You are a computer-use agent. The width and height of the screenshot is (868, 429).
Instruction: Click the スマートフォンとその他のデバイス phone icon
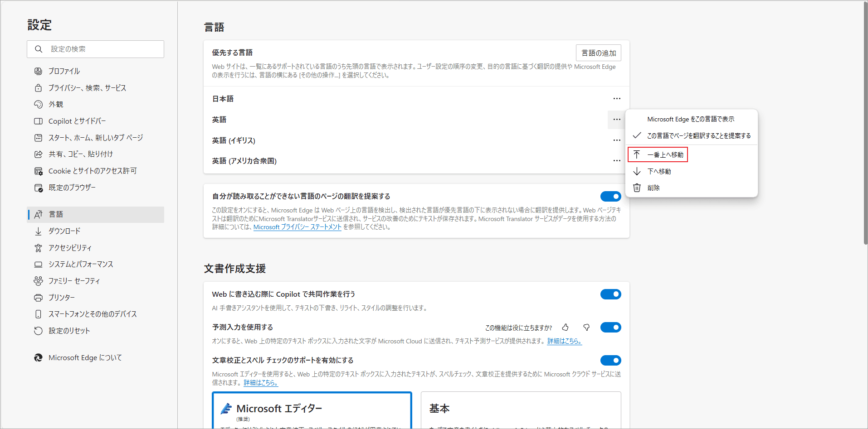pos(39,314)
